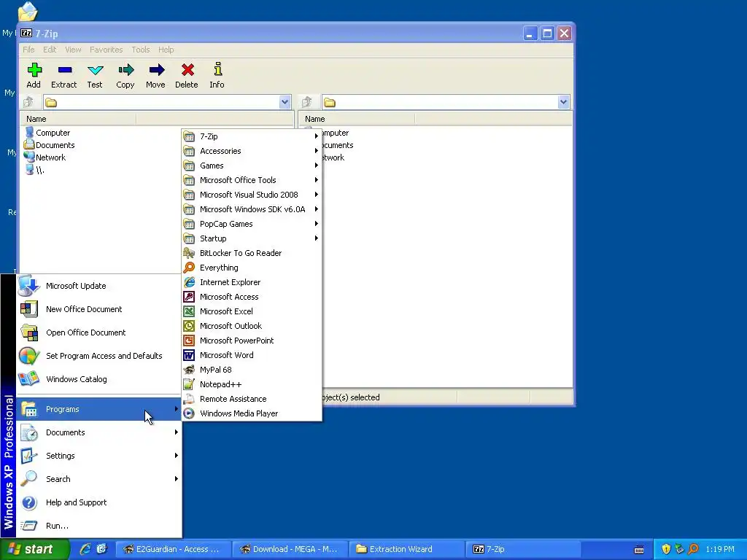Switch to E2Guardian taskbar window
747x560 pixels.
click(x=174, y=549)
